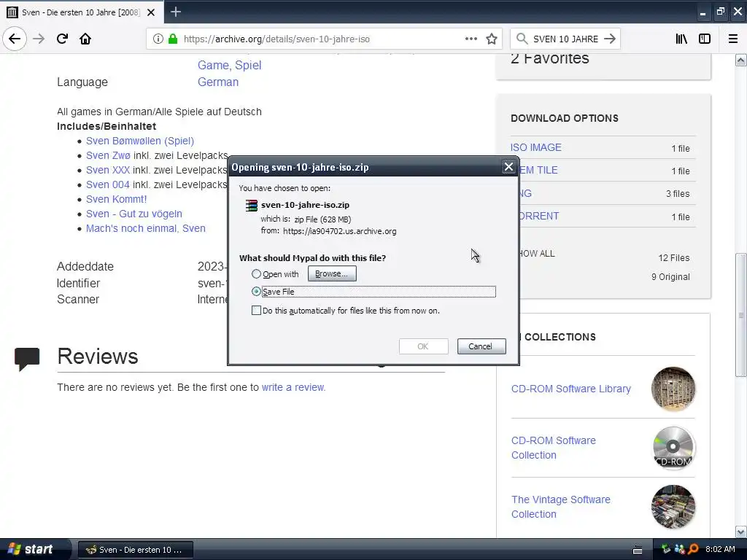The height and width of the screenshot is (560, 747).
Task: Select the Open with radio option
Action: tap(256, 274)
